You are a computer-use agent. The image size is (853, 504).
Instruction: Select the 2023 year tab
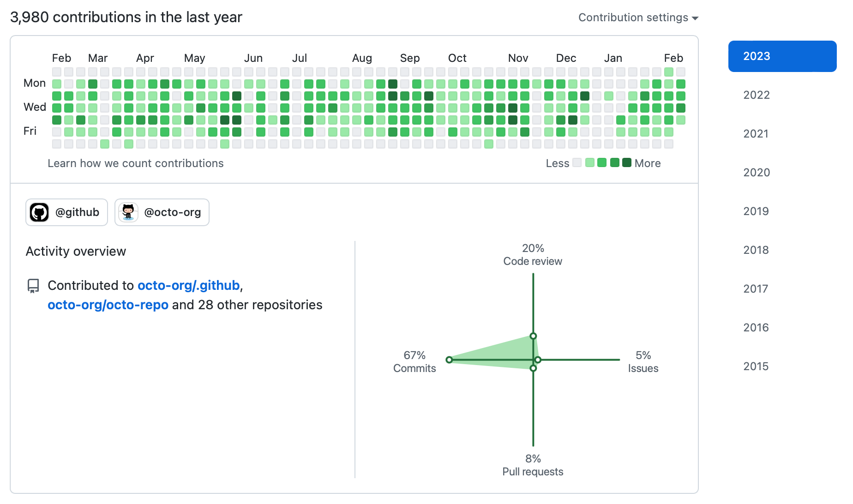782,56
